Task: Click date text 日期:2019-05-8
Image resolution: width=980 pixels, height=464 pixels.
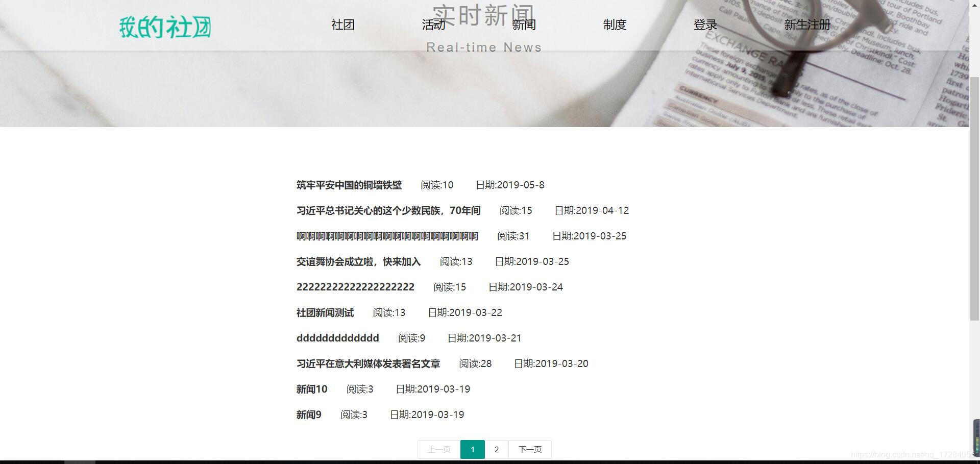Action: pyautogui.click(x=510, y=185)
